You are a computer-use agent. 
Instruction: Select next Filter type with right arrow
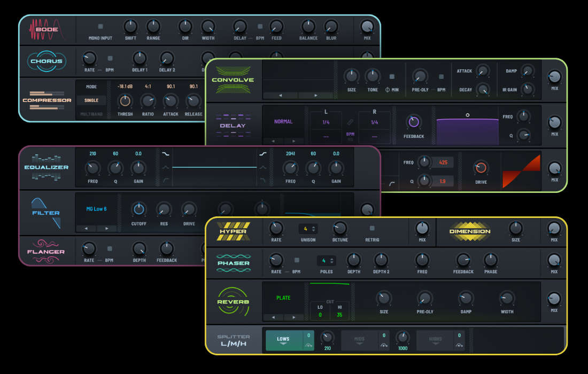(107, 228)
